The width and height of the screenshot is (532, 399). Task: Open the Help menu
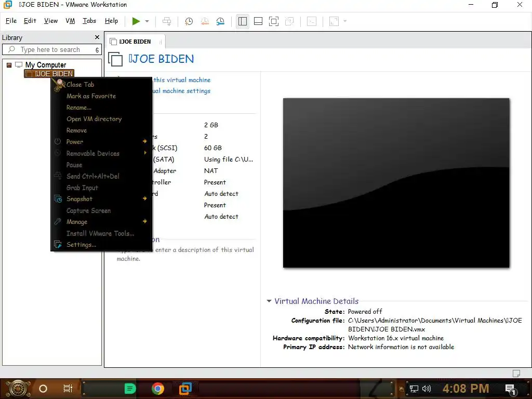[111, 21]
